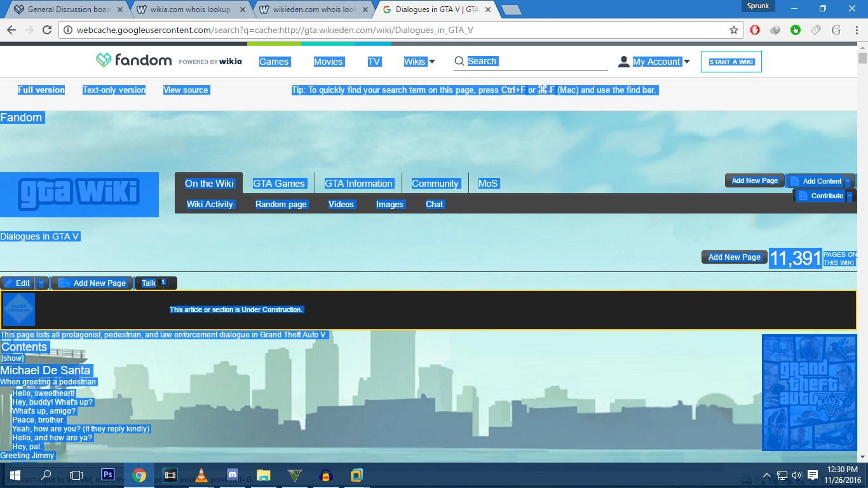The height and width of the screenshot is (488, 868).
Task: Open the GTA Wiki logo image
Action: (x=79, y=194)
